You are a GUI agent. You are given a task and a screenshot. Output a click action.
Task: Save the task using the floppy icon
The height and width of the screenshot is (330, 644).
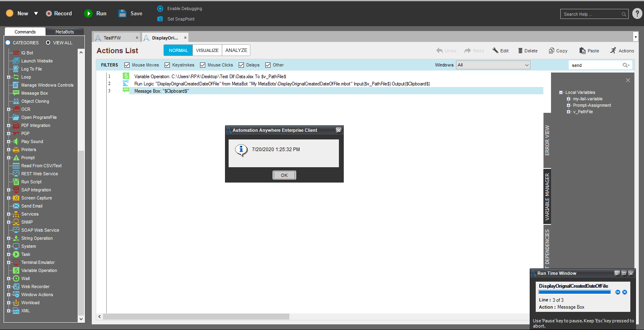122,13
